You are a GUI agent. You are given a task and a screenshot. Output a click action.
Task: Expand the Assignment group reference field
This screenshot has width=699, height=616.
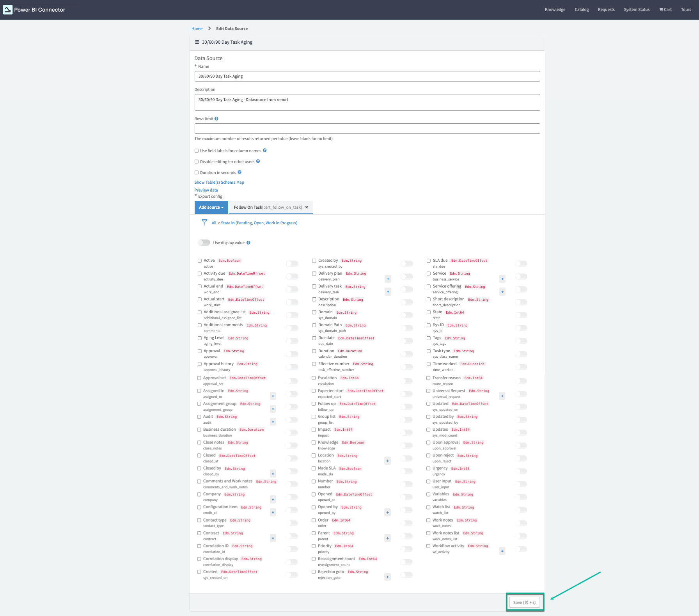tap(273, 408)
